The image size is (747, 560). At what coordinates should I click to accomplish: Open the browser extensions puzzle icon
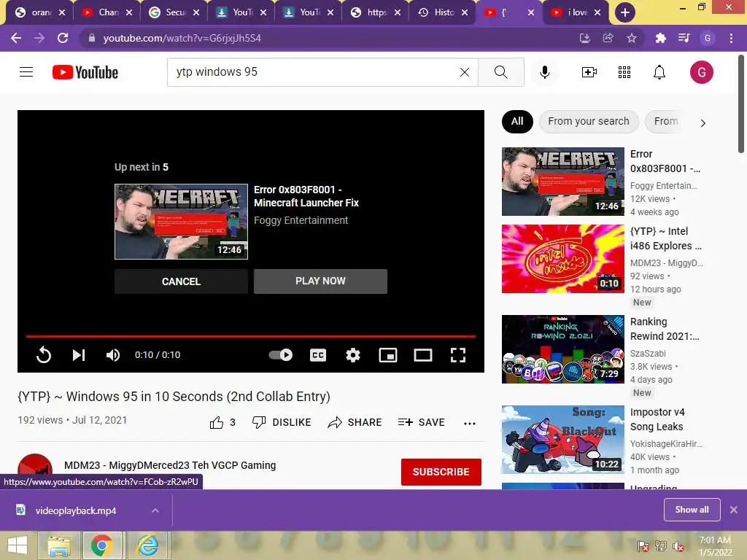pos(660,38)
